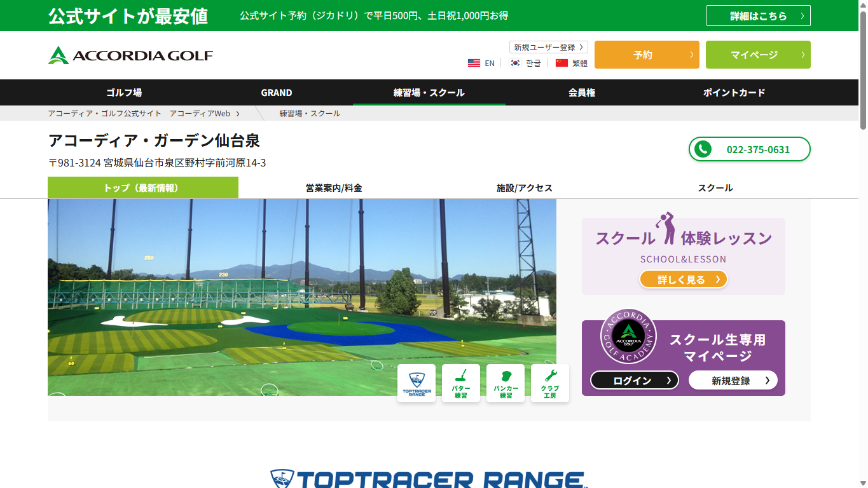The height and width of the screenshot is (488, 868).
Task: Click the Accordia Golf logo
Action: click(130, 55)
